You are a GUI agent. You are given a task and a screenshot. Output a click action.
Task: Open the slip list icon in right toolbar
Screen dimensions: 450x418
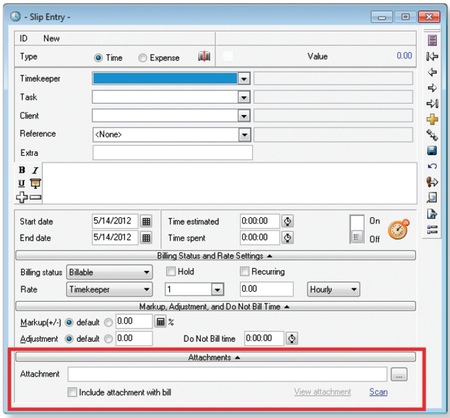pos(432,40)
